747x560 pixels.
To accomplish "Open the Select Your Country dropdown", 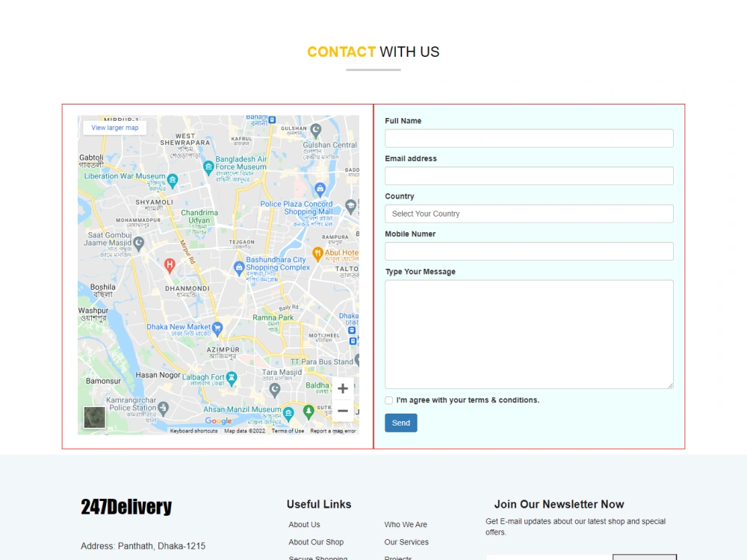I will tap(529, 214).
